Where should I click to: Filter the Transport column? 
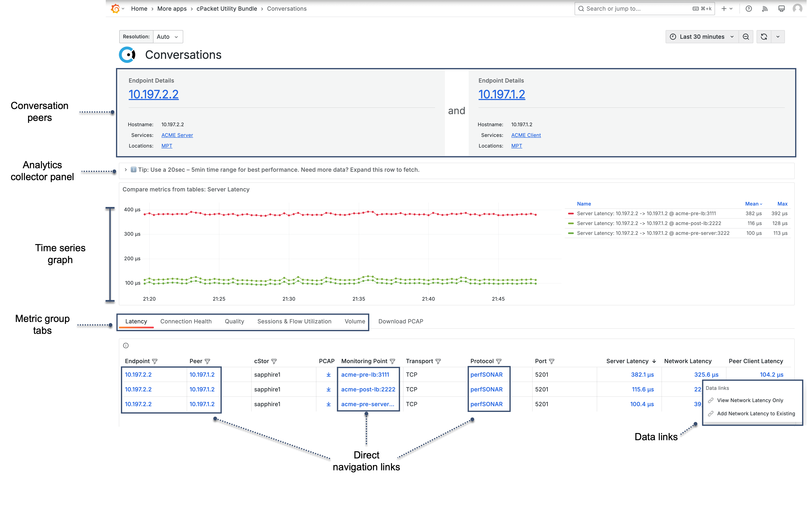coord(438,361)
